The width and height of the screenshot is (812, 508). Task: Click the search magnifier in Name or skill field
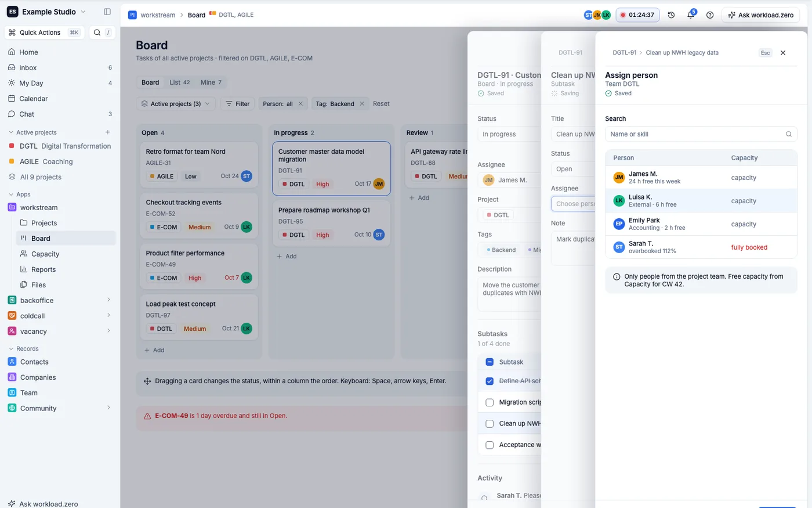[x=788, y=134]
